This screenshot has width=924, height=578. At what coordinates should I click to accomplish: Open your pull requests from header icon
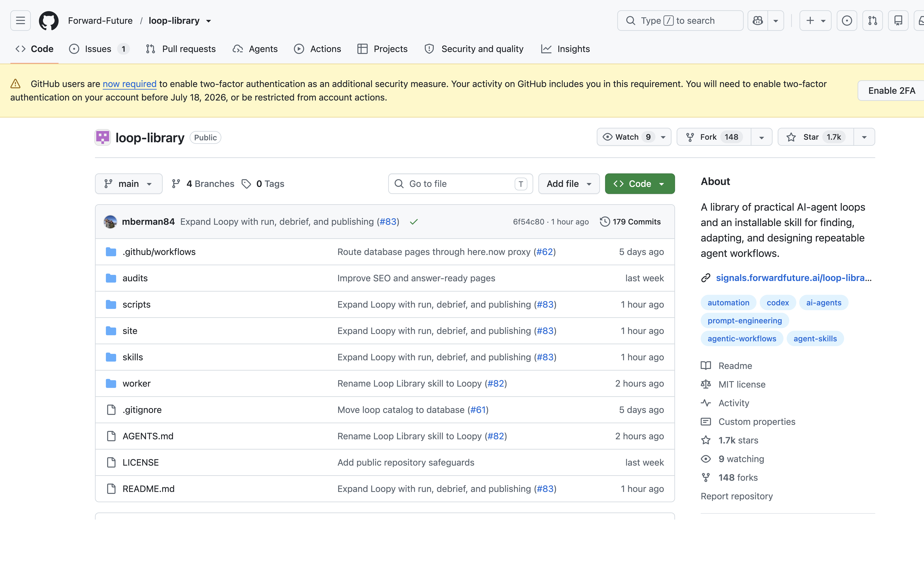(873, 21)
